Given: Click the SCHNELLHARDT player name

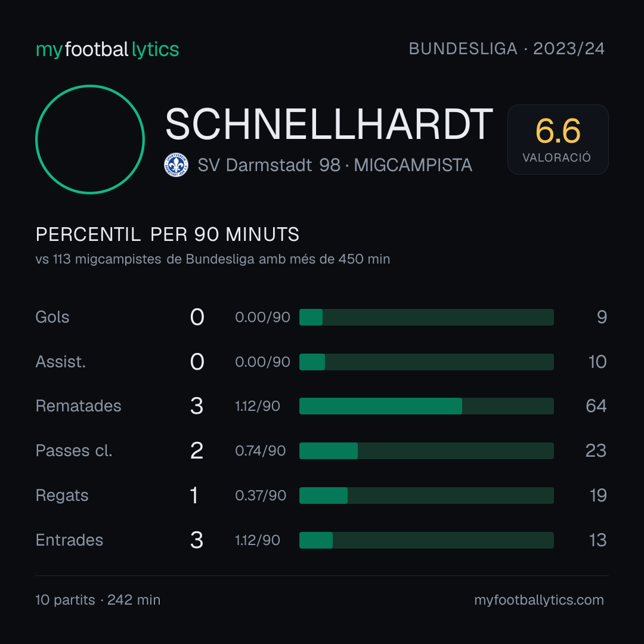Looking at the screenshot, I should click(x=329, y=124).
